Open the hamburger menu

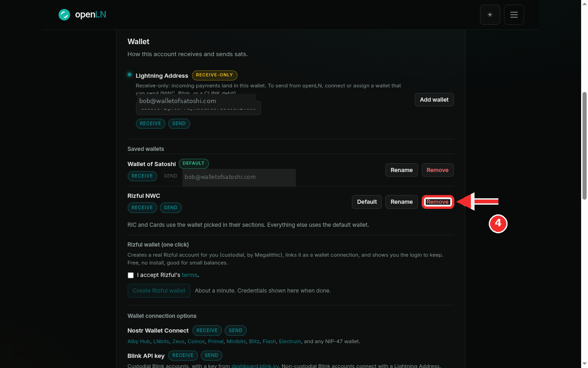pos(514,15)
